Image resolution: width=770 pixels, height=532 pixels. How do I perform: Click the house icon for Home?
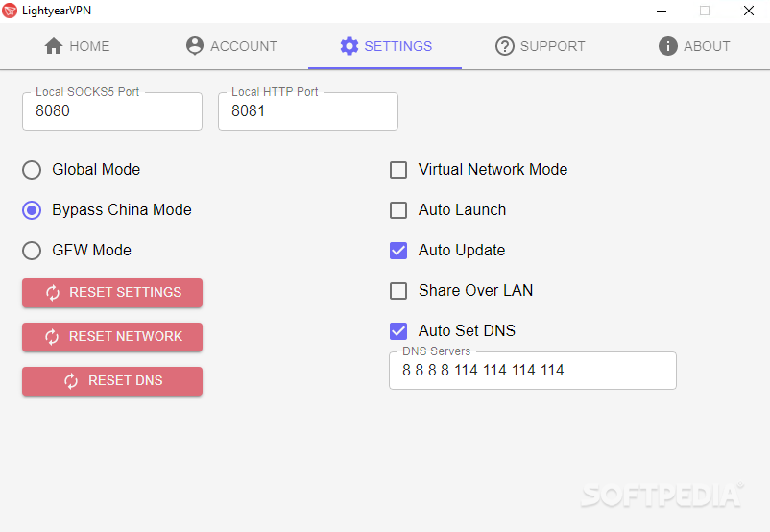click(x=54, y=46)
